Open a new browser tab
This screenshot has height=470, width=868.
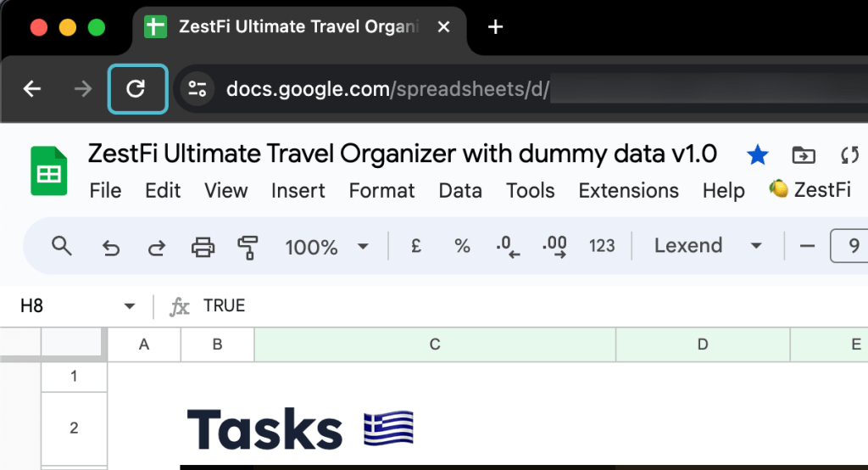[496, 27]
